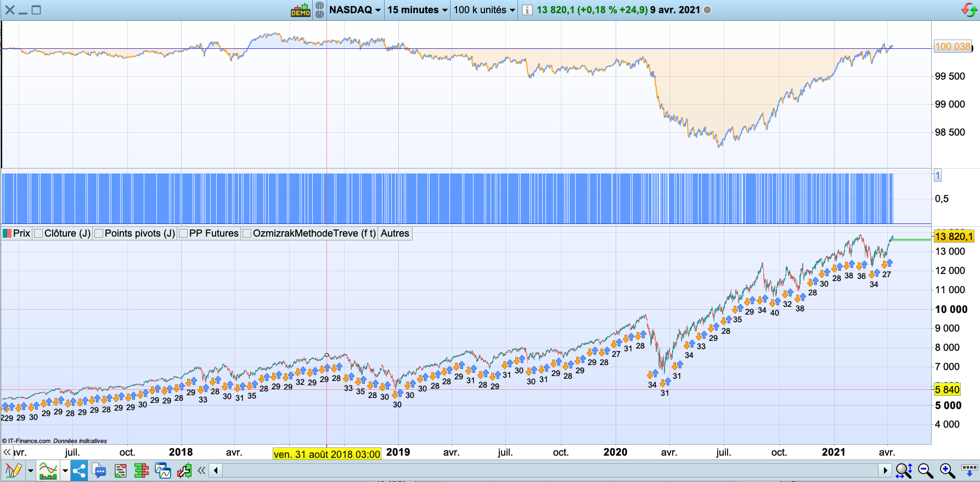Click the 13 820,1 current price label
Image resolution: width=980 pixels, height=482 pixels.
[x=954, y=237]
